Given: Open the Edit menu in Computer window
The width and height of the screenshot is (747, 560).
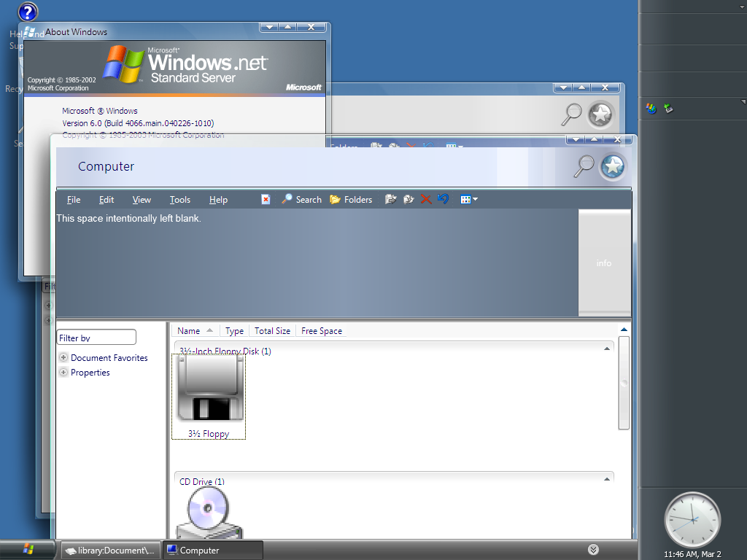Looking at the screenshot, I should tap(107, 200).
